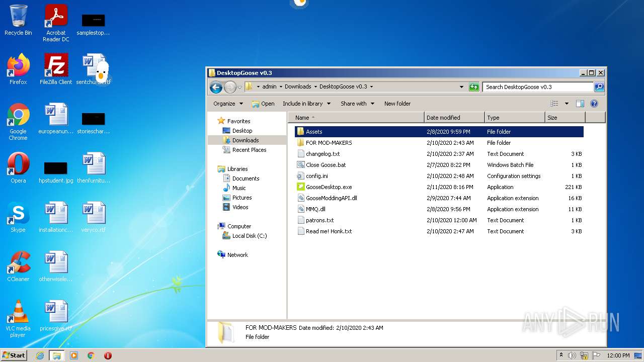This screenshot has width=644, height=362.
Task: Select pricesgive.rtf document on desktop
Action: [x=56, y=316]
